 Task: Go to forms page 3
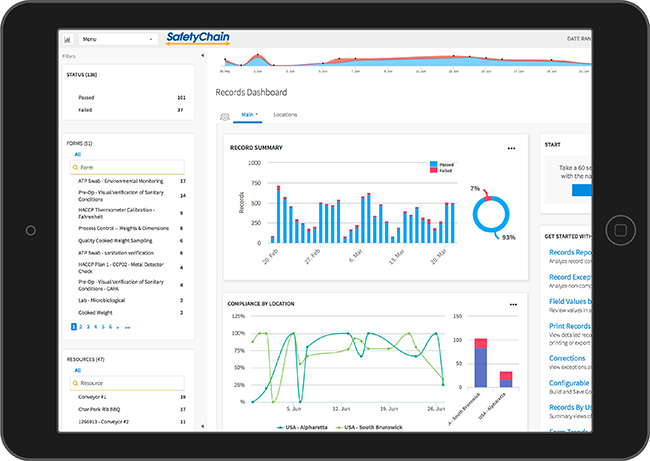point(88,327)
